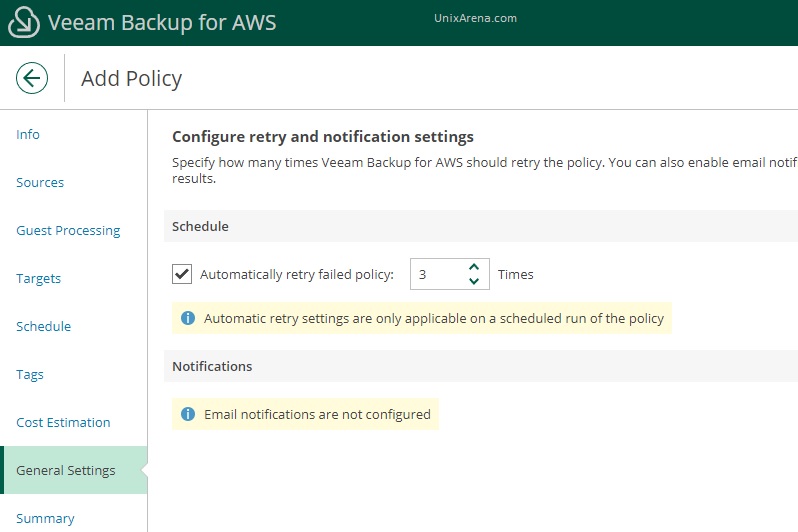
Task: Increase retry count with up arrow
Action: [474, 267]
